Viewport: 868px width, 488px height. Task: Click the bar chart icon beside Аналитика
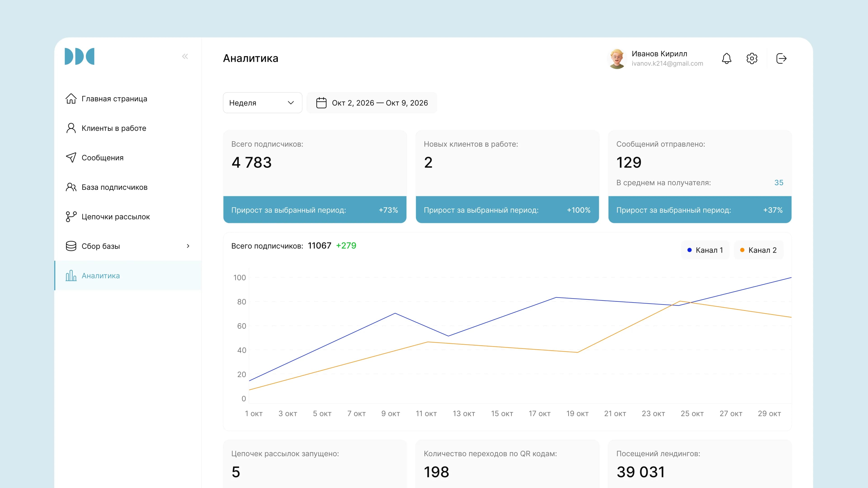[x=71, y=275]
